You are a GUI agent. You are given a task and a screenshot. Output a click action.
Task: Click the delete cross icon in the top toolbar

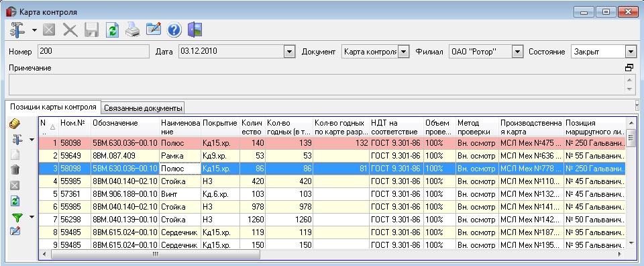click(70, 30)
